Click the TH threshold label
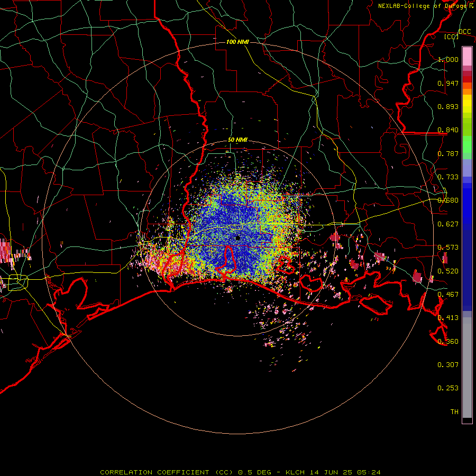 454,412
